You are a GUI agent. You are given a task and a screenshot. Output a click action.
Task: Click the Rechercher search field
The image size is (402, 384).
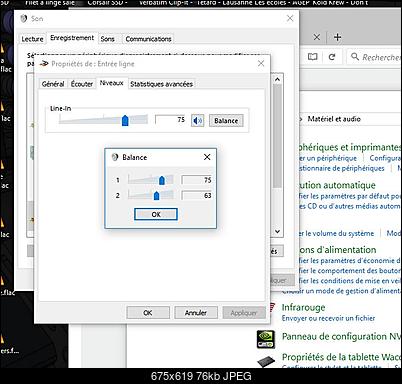pos(375,57)
